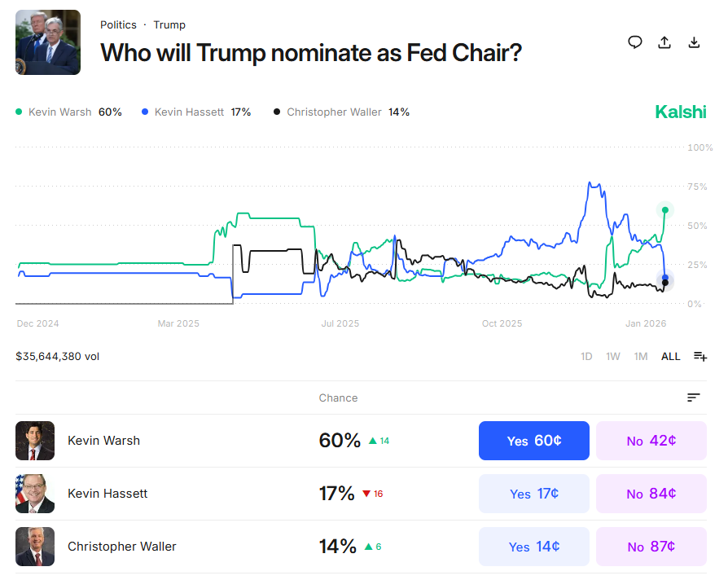Select the 1D time range

tap(586, 357)
